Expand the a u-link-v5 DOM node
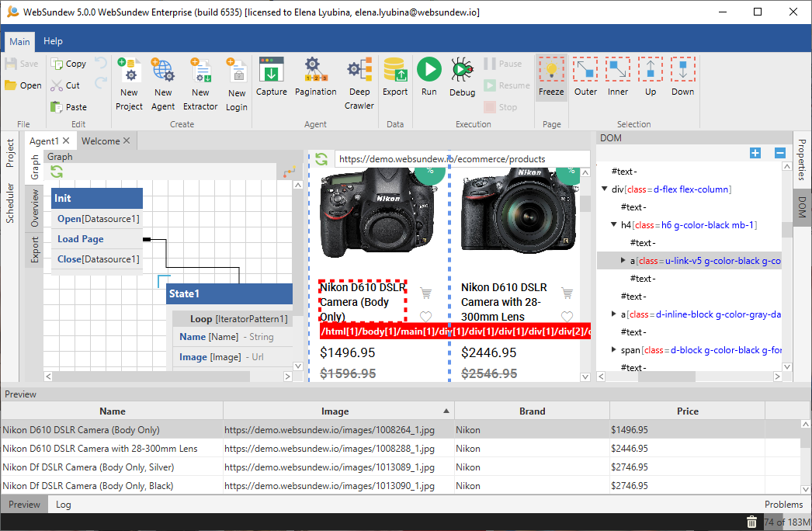This screenshot has width=812, height=531. coord(624,261)
